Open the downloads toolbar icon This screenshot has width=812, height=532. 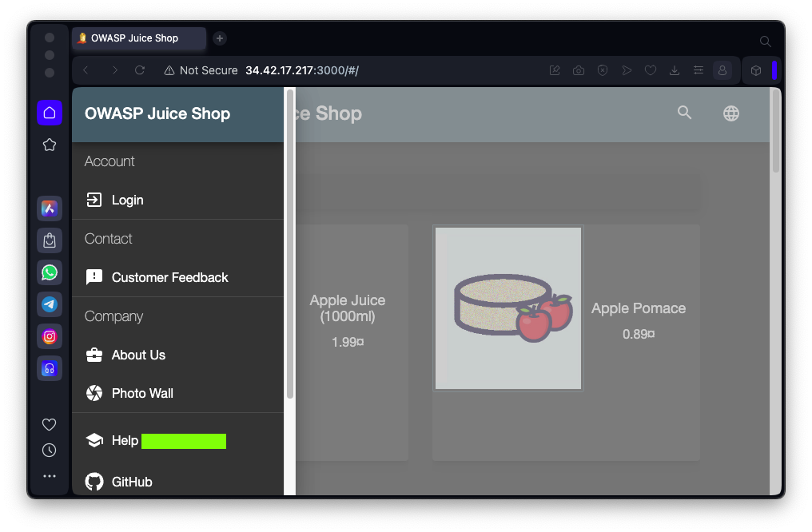(x=675, y=70)
